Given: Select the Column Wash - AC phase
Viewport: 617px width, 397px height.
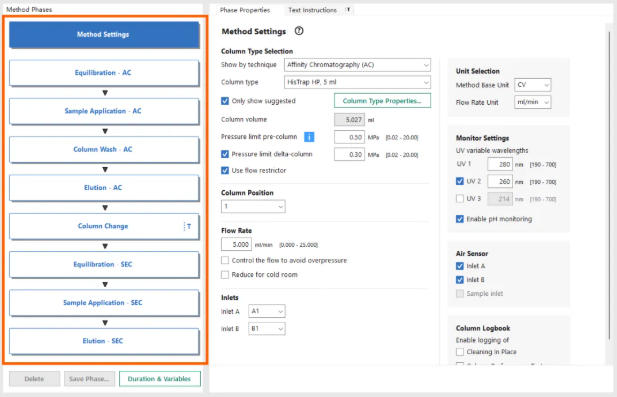Looking at the screenshot, I should pyautogui.click(x=104, y=150).
